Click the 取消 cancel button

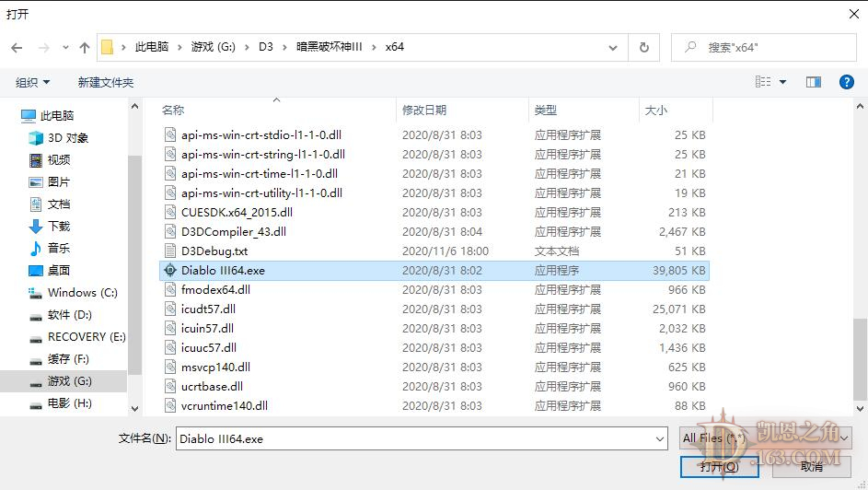pyautogui.click(x=812, y=467)
